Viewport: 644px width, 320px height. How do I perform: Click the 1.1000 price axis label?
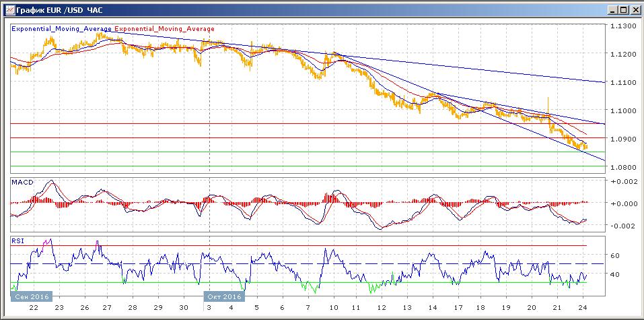622,110
